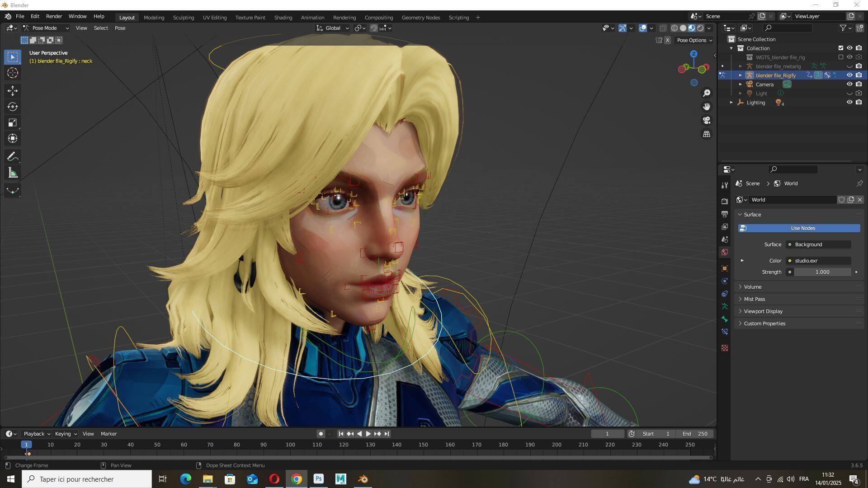Select the Breakdowner pose tool
Screen dimensions: 868x488
(13, 191)
